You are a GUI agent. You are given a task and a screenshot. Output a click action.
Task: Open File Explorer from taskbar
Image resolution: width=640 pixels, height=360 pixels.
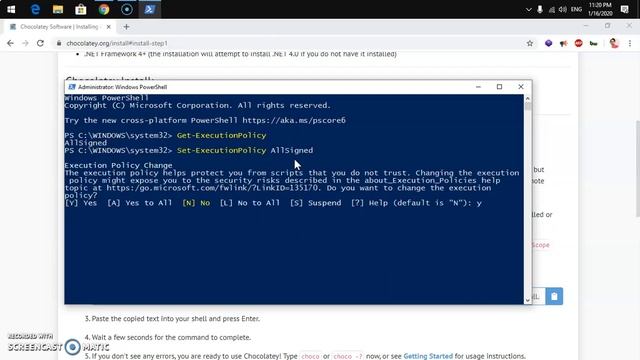pyautogui.click(x=58, y=9)
